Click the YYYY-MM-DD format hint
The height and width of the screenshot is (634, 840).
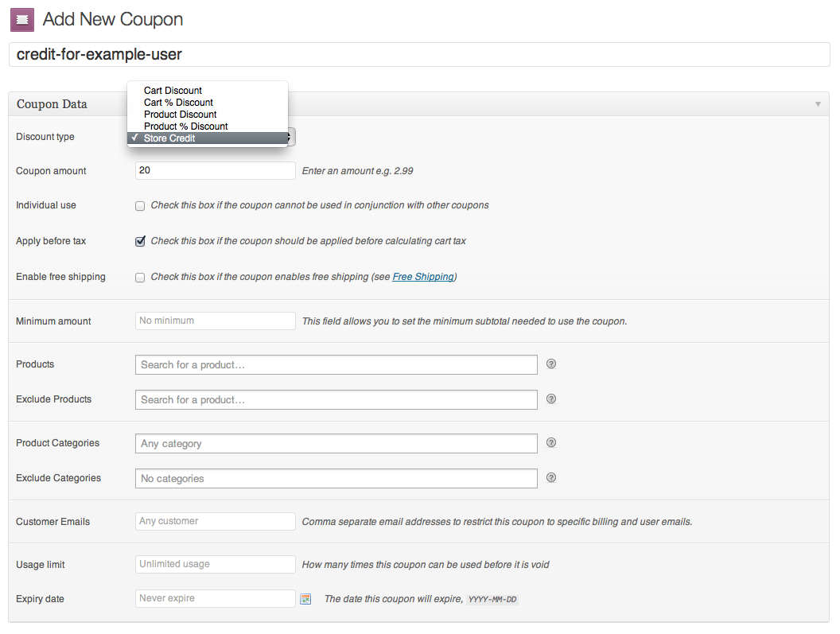(492, 599)
